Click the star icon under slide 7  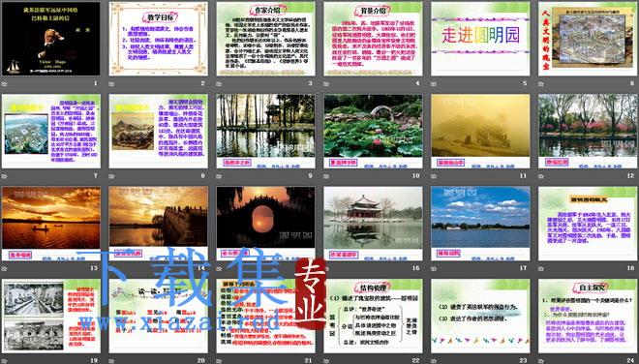coord(5,176)
